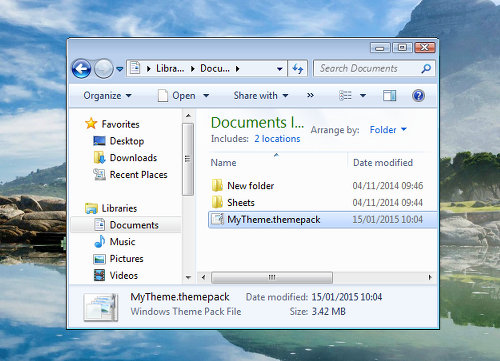Select the New folder row

[322, 186]
